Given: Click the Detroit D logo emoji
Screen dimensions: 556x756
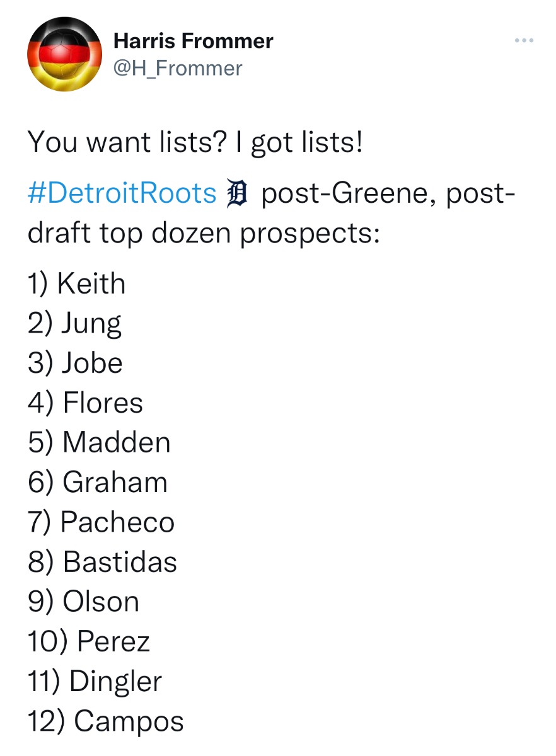Looking at the screenshot, I should coord(238,193).
